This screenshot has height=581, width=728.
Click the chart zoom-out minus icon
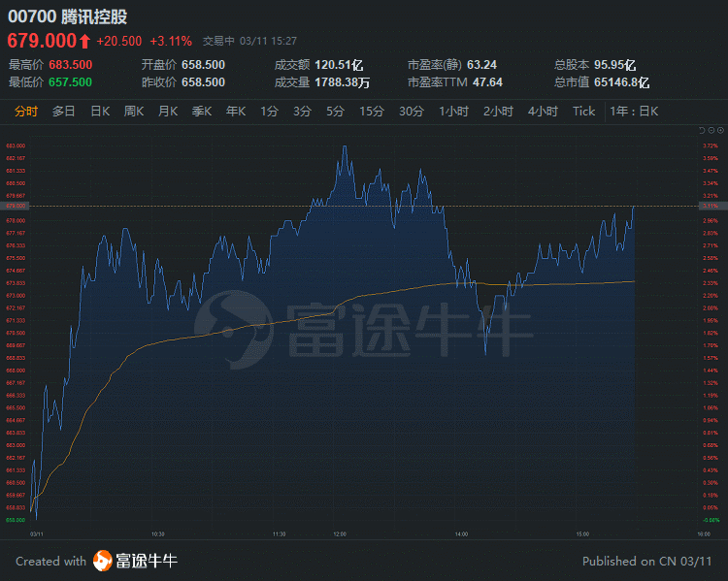coord(711,130)
